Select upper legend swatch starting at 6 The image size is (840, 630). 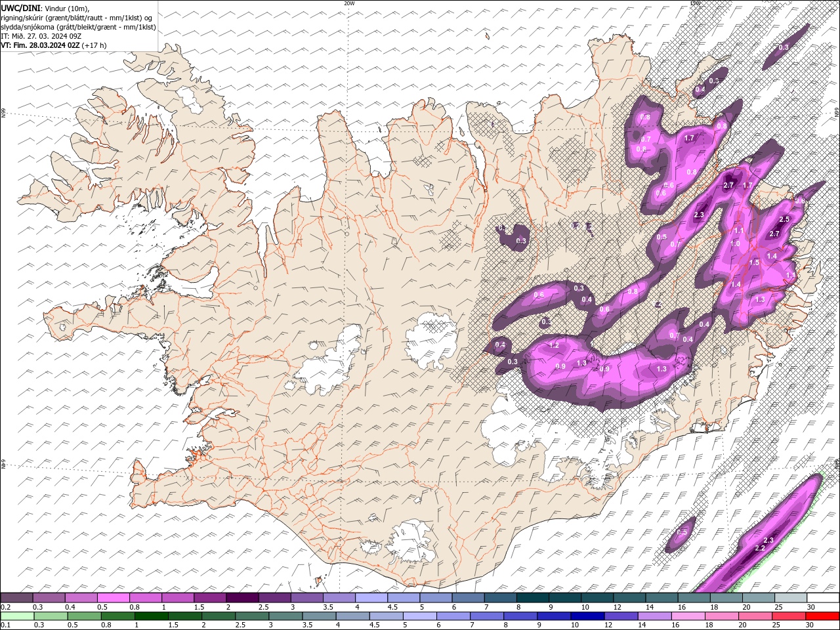tap(468, 598)
